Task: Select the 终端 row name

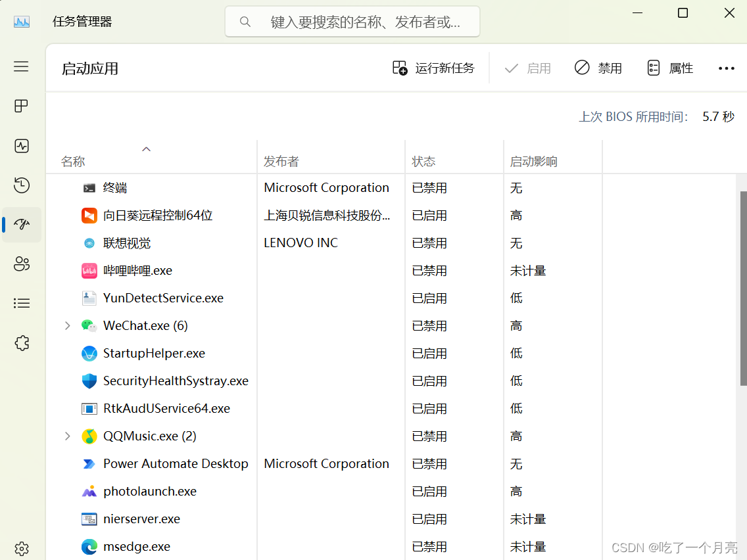Action: click(115, 188)
